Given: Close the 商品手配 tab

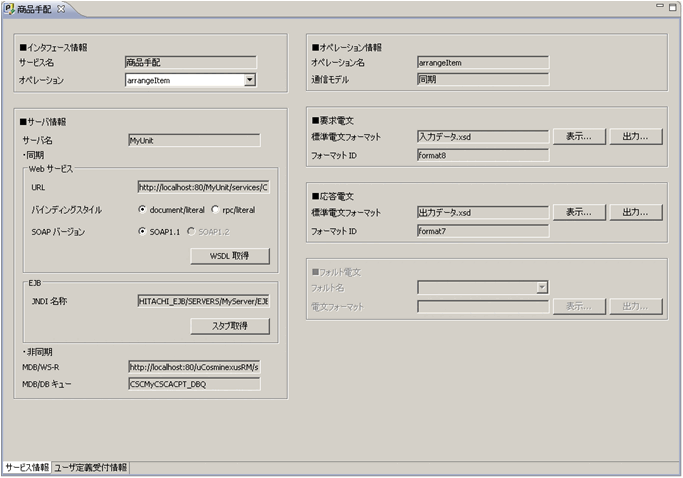Looking at the screenshot, I should (61, 8).
